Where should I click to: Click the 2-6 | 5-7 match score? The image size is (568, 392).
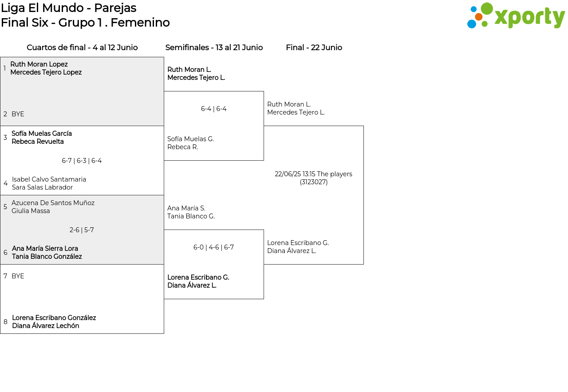click(82, 230)
